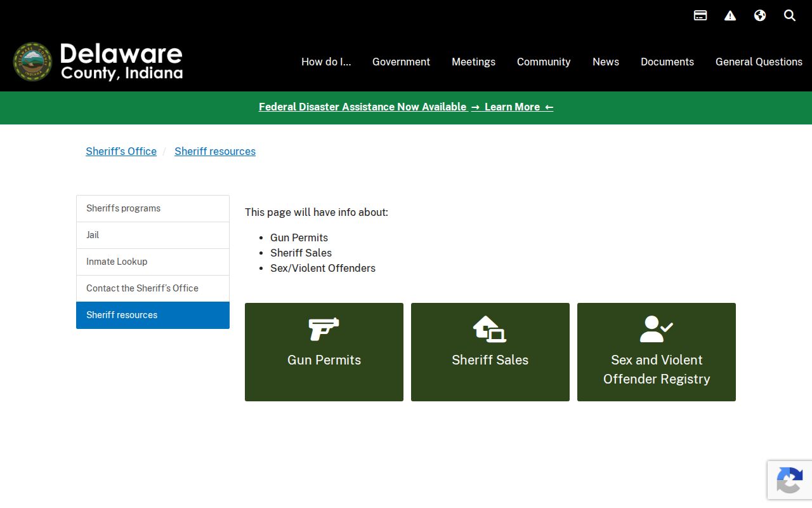812x508 pixels.
Task: Open the Documents menu
Action: pyautogui.click(x=667, y=62)
